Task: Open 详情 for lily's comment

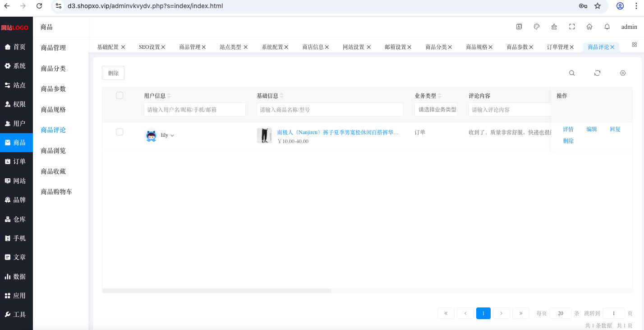Action: click(x=568, y=129)
